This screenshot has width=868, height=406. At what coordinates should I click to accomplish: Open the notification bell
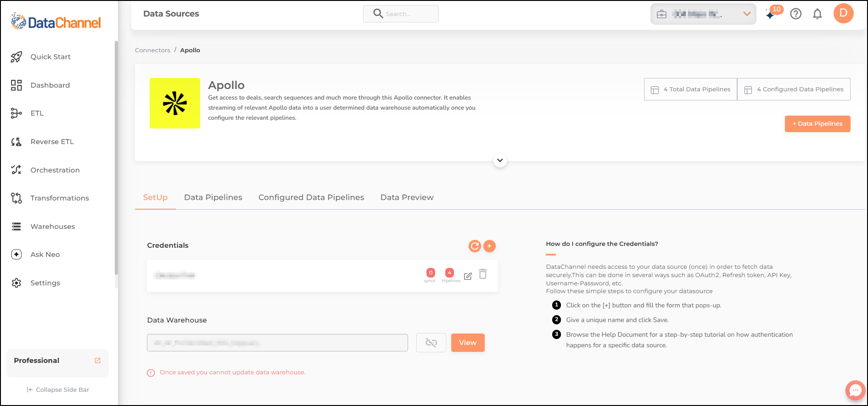coord(818,14)
